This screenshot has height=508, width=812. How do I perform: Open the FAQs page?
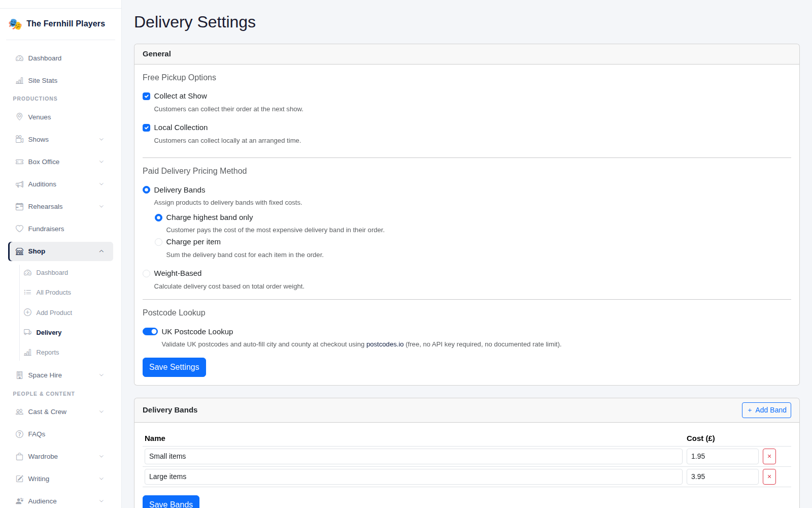(x=60, y=434)
